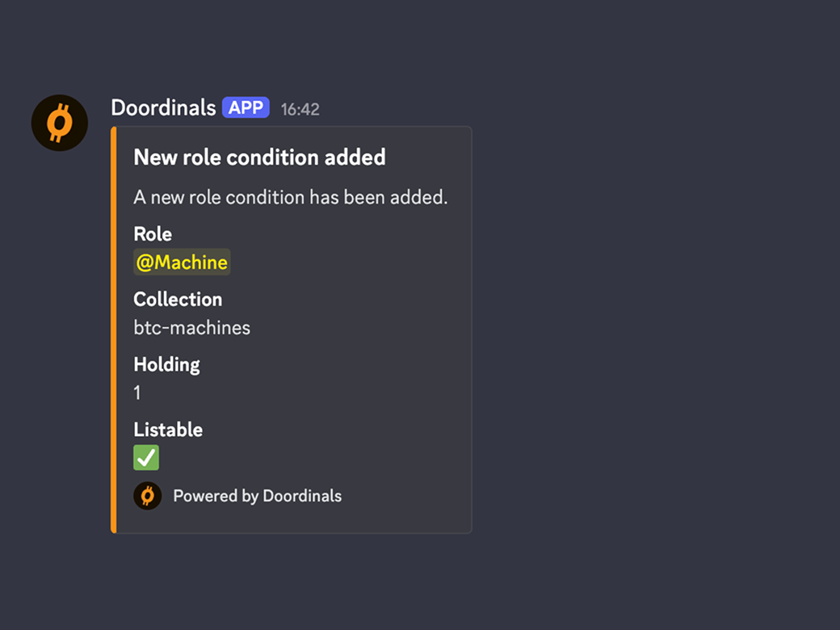The image size is (840, 630).
Task: Click the green checkmark emoji under Listable
Action: click(146, 458)
